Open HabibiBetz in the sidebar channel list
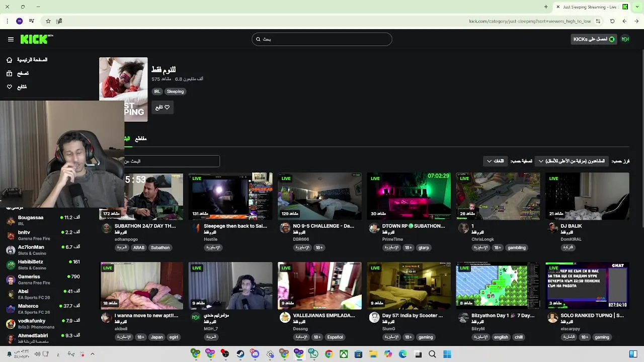 click(43, 264)
